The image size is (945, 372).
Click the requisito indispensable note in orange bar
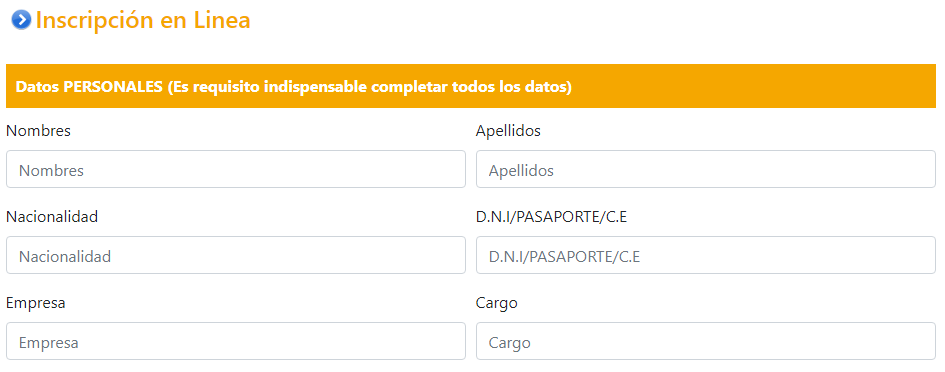click(x=369, y=87)
